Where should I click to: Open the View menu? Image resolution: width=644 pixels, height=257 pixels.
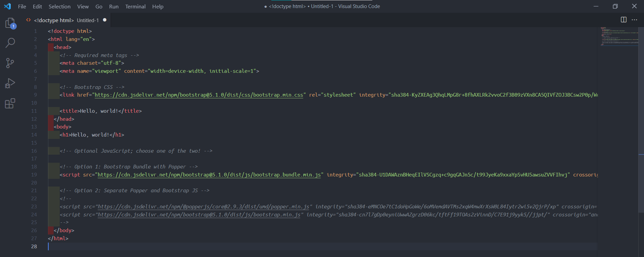83,6
